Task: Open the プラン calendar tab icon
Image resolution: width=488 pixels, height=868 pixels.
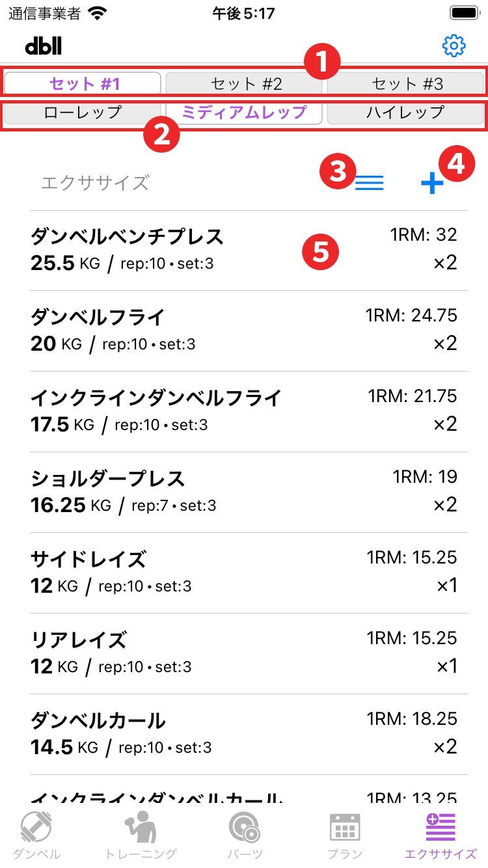Action: [x=345, y=828]
